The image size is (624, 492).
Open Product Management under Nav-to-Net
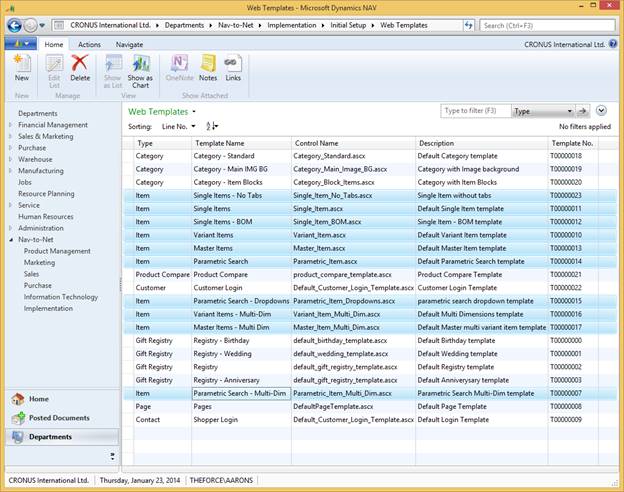pyautogui.click(x=57, y=251)
